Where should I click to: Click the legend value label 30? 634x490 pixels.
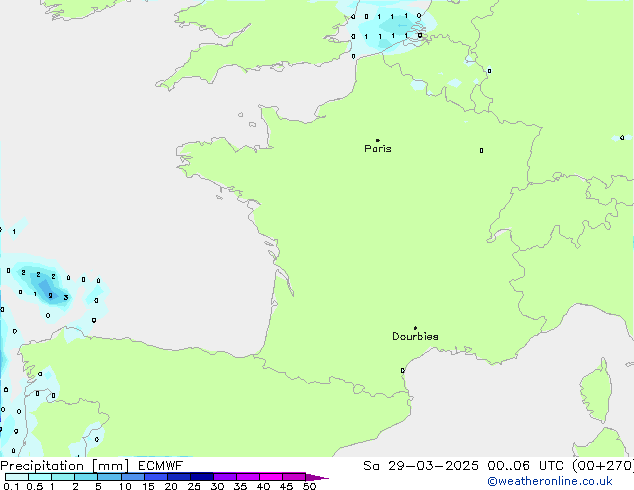(x=217, y=486)
